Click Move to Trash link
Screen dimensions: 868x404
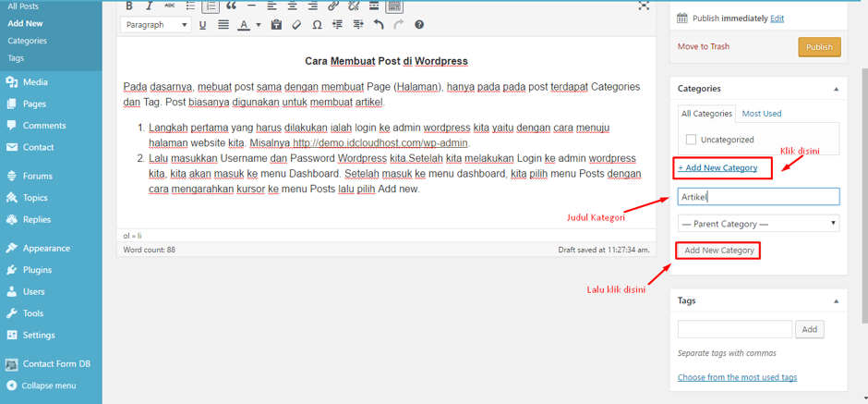click(703, 46)
